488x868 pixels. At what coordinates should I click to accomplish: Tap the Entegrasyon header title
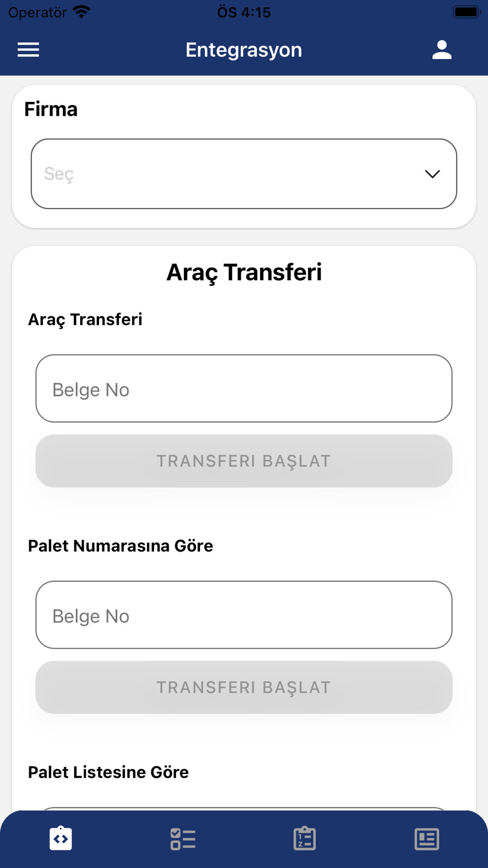pos(244,50)
